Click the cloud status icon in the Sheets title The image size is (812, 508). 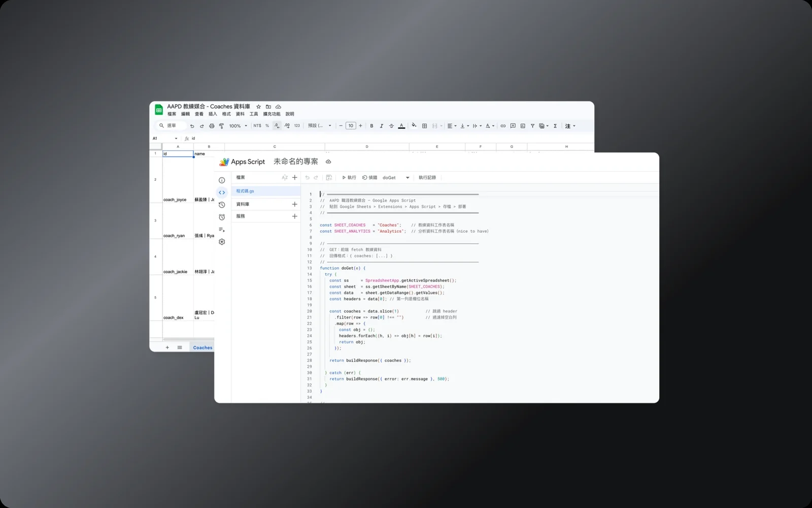tap(278, 107)
